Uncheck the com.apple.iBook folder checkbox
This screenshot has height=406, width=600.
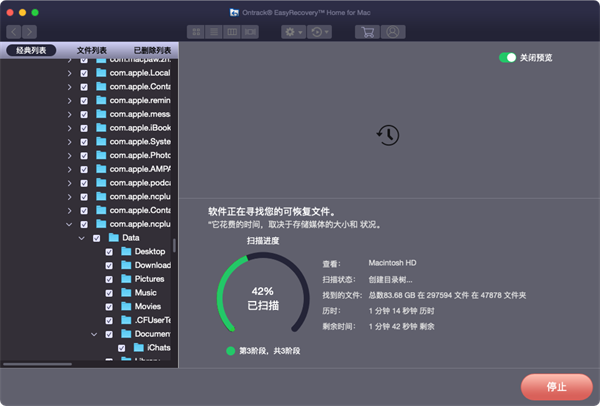coord(84,128)
